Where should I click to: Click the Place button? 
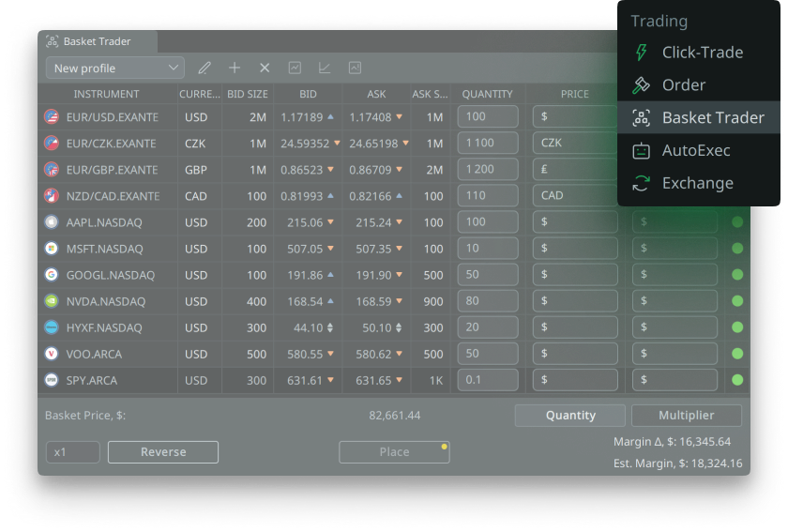click(x=394, y=452)
